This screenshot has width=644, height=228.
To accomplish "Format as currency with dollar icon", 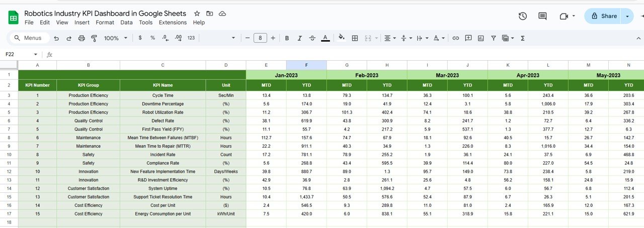I will (140, 38).
